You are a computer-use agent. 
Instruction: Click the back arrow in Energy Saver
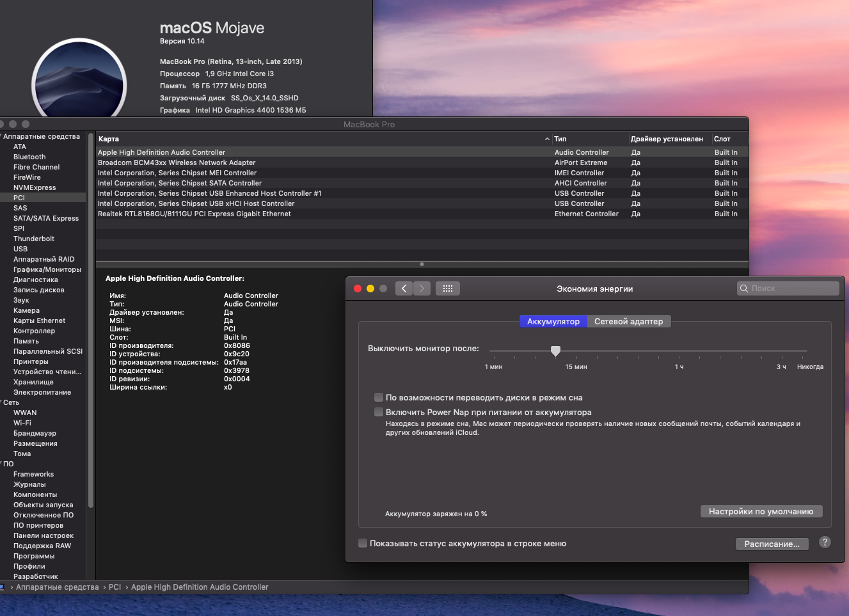tap(404, 288)
